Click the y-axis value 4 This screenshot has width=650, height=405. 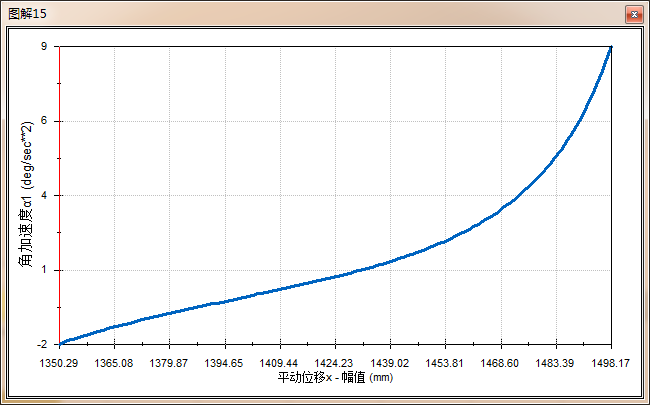tap(44, 195)
